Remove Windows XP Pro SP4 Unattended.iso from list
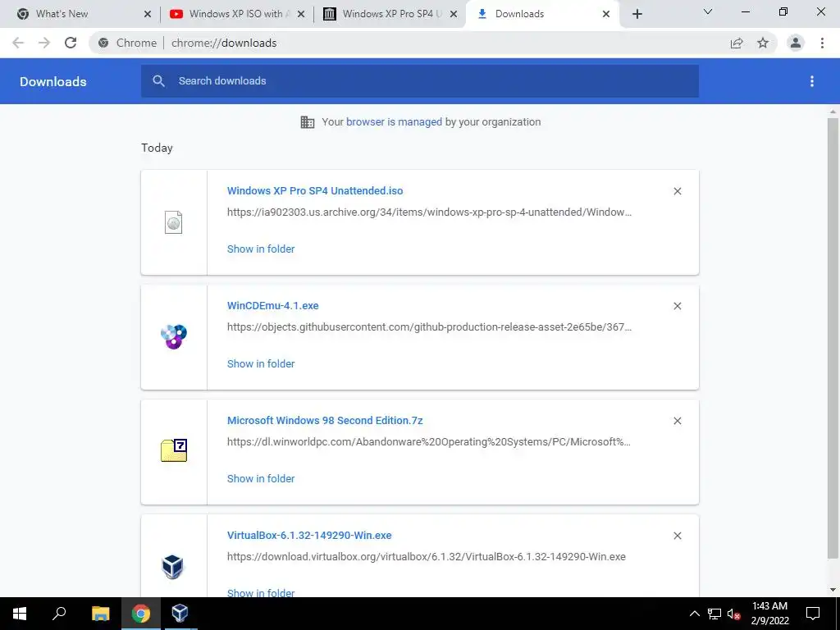 (x=677, y=191)
